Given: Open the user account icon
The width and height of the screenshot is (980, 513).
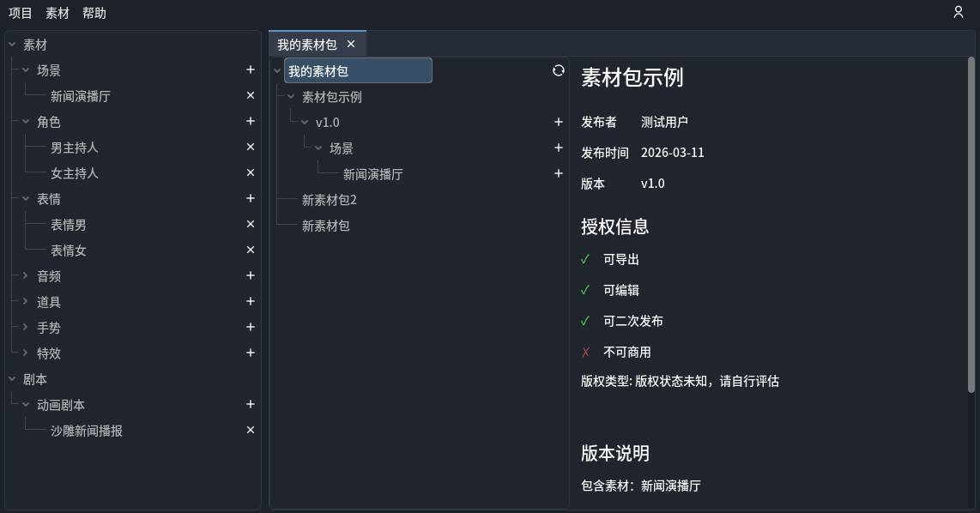Looking at the screenshot, I should pyautogui.click(x=959, y=12).
